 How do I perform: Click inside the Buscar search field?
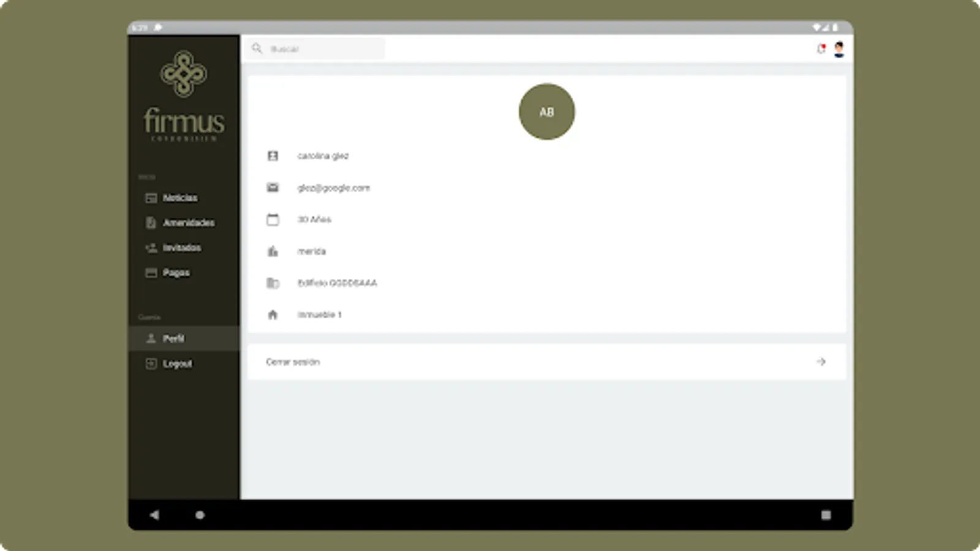[x=318, y=49]
